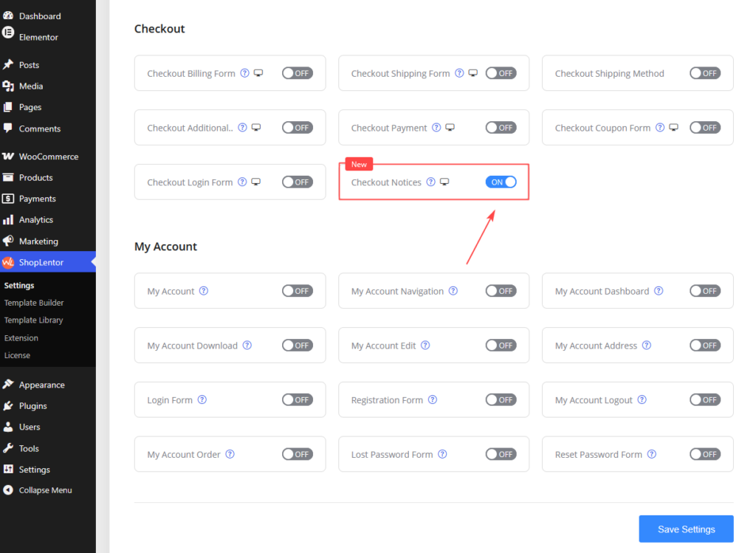
Task: Turn on Checkout Shipping Method switch
Action: pos(705,73)
